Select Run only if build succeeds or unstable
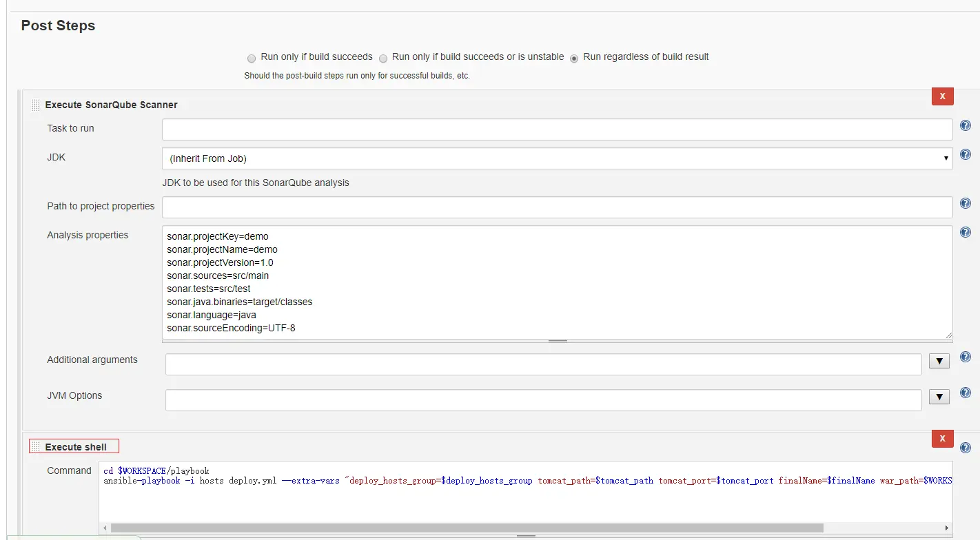Image resolution: width=980 pixels, height=540 pixels. (x=383, y=58)
